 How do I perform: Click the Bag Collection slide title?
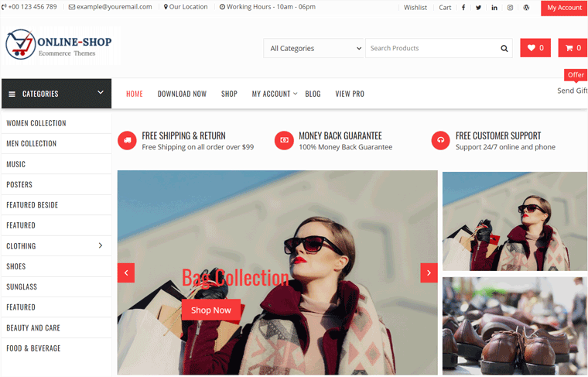click(235, 278)
